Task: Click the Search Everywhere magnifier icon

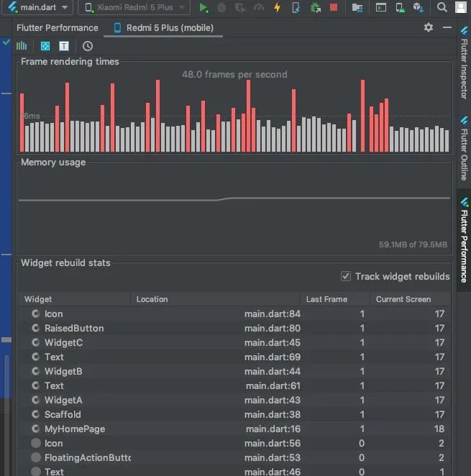Action: (x=443, y=8)
